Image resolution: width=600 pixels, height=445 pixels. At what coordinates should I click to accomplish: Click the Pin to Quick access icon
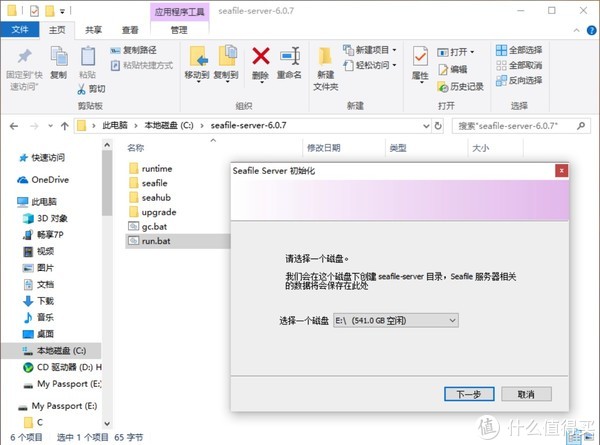[x=24, y=57]
